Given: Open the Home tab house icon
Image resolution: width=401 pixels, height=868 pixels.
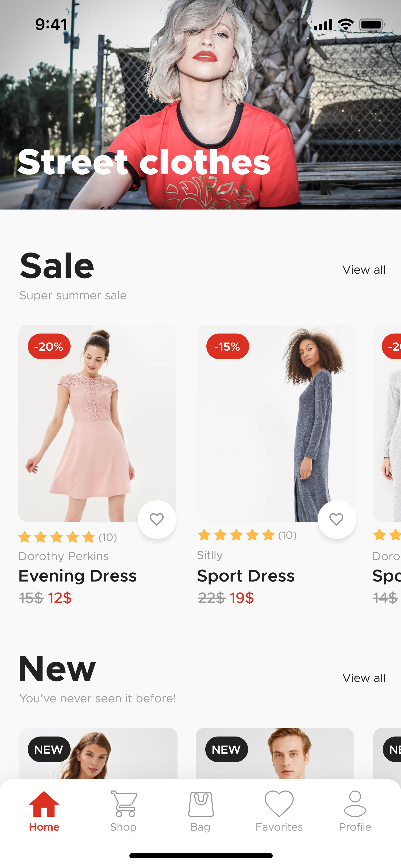Looking at the screenshot, I should click(44, 804).
